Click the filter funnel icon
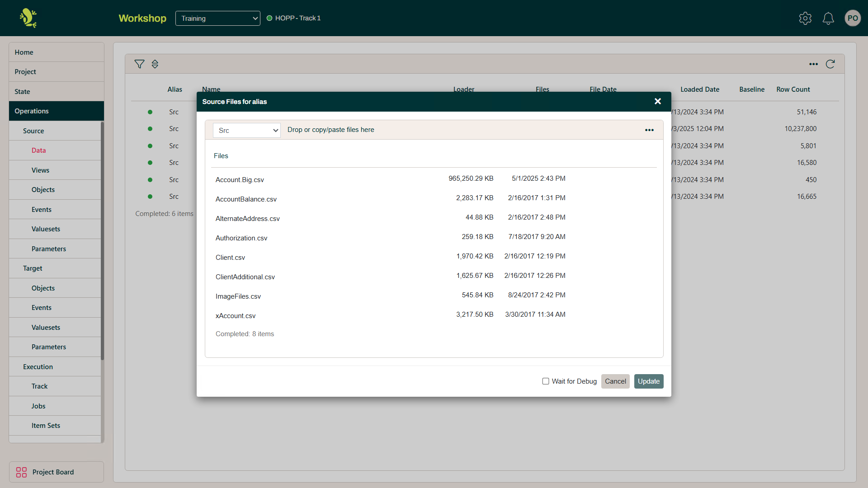This screenshot has height=488, width=868. point(139,64)
